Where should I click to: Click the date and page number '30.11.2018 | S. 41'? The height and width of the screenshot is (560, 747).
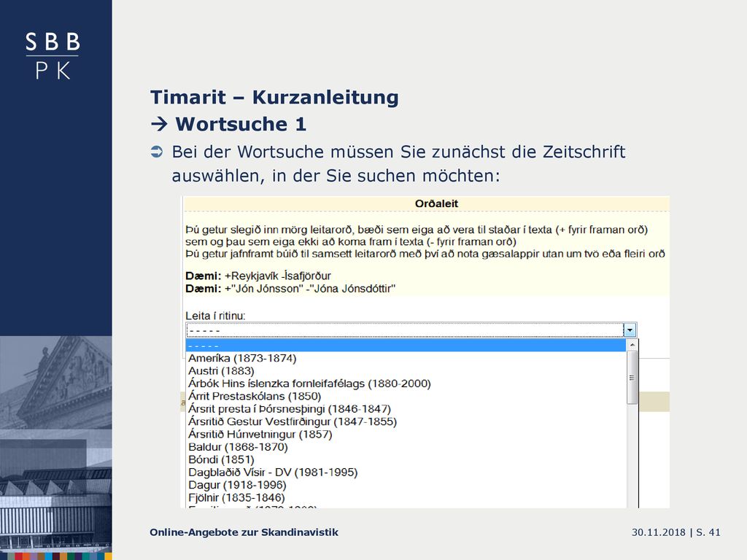tap(676, 532)
